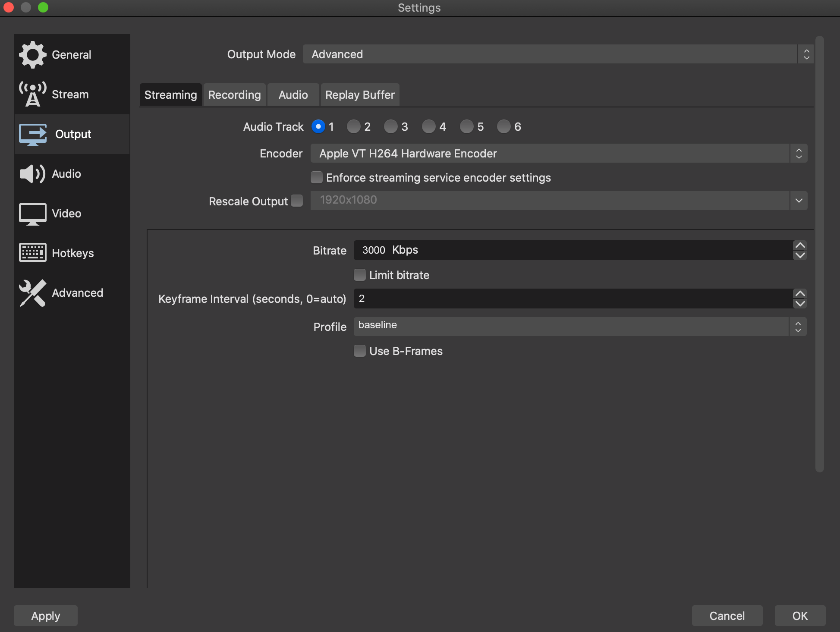Enable Enforce streaming service encoder settings
The height and width of the screenshot is (632, 840).
317,178
